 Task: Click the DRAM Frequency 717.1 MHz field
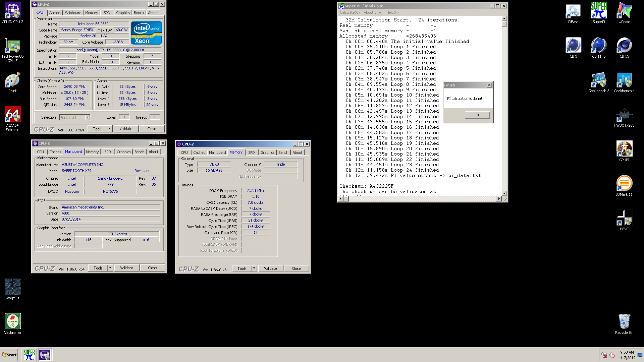coord(256,190)
